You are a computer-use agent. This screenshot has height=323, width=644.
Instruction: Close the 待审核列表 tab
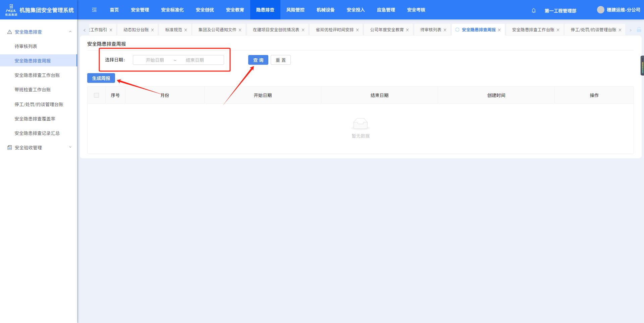[445, 30]
